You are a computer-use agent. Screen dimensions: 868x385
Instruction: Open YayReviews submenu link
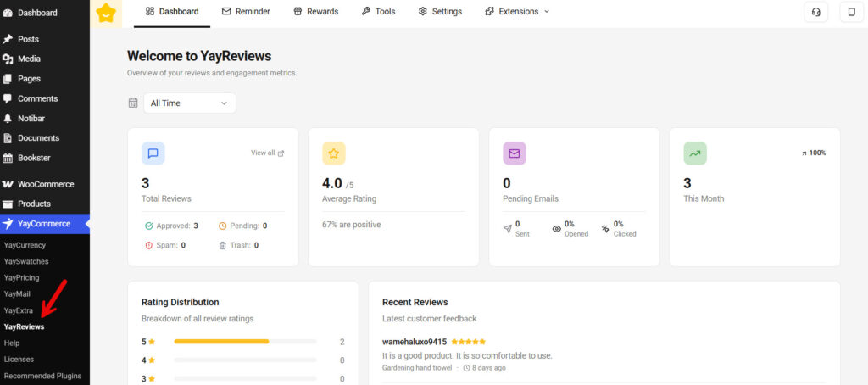pyautogui.click(x=24, y=326)
